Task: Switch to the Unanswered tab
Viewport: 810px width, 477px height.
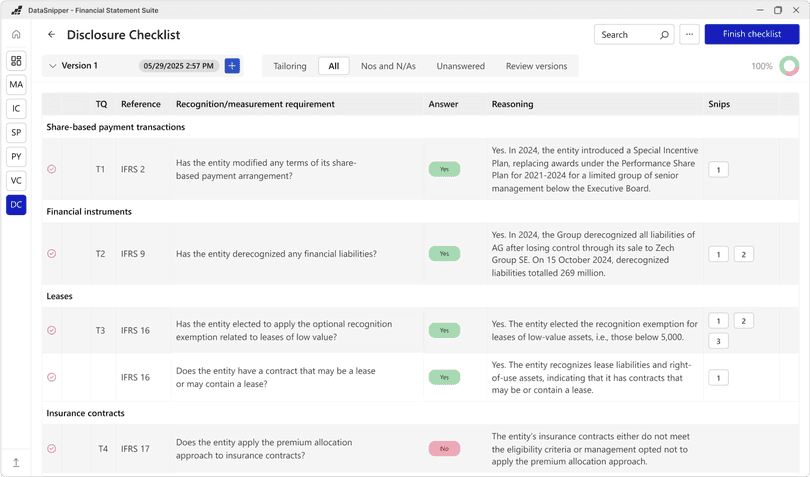Action: click(460, 66)
